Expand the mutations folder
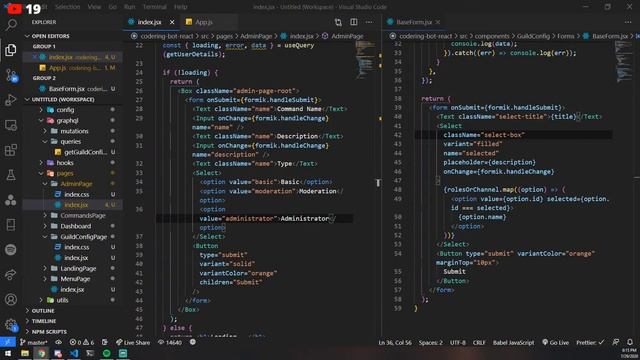640x360 pixels. (x=73, y=131)
